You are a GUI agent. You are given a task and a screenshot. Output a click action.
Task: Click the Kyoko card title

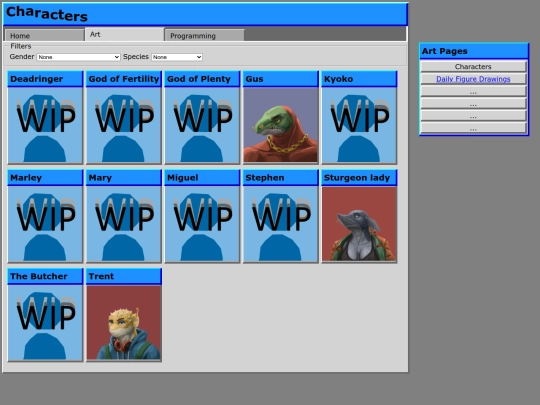(359, 79)
